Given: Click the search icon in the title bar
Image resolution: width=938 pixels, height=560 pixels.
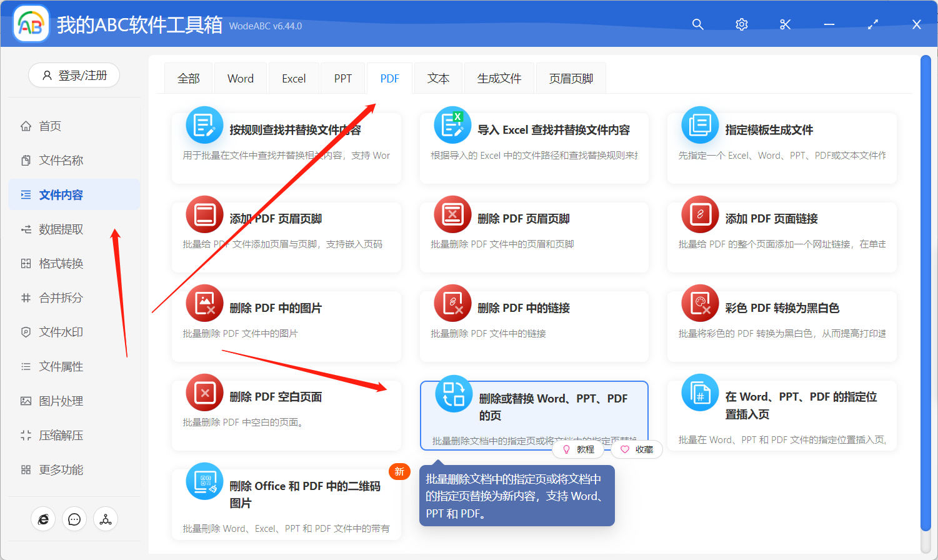Looking at the screenshot, I should pos(697,24).
